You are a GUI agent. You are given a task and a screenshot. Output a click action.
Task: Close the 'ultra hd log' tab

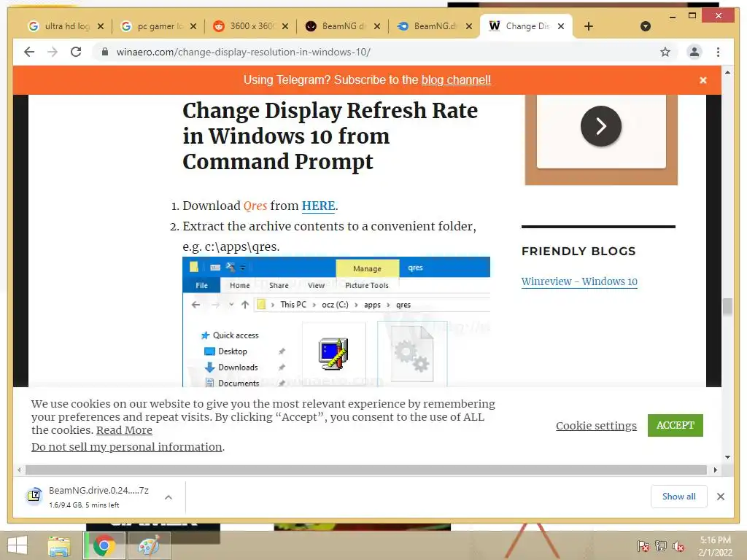point(100,26)
